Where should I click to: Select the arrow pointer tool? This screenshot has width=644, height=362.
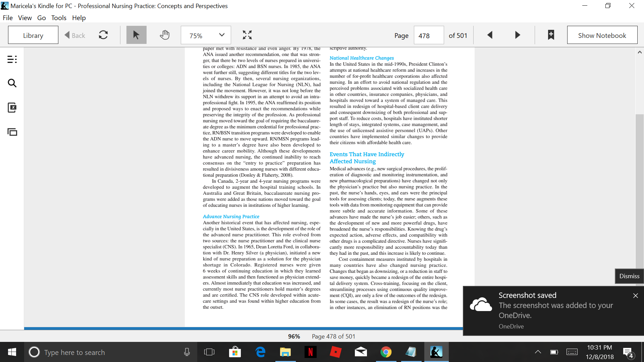point(136,35)
